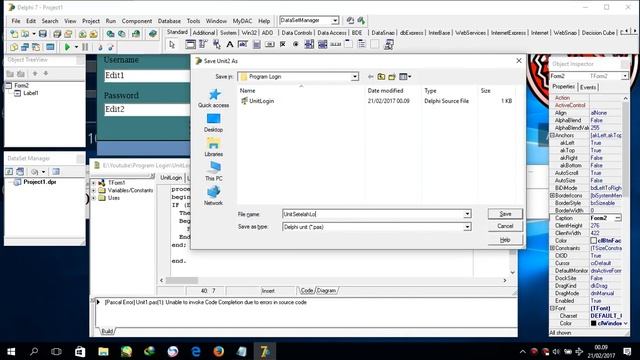
Task: Click the green Run button
Action: (x=67, y=47)
